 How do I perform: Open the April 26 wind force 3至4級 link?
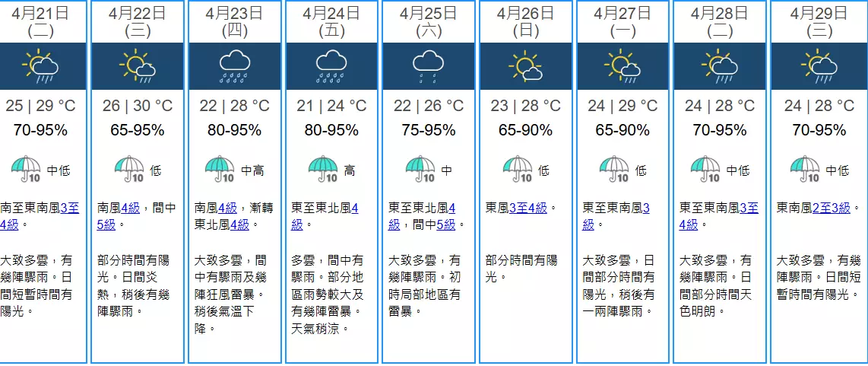click(x=528, y=208)
